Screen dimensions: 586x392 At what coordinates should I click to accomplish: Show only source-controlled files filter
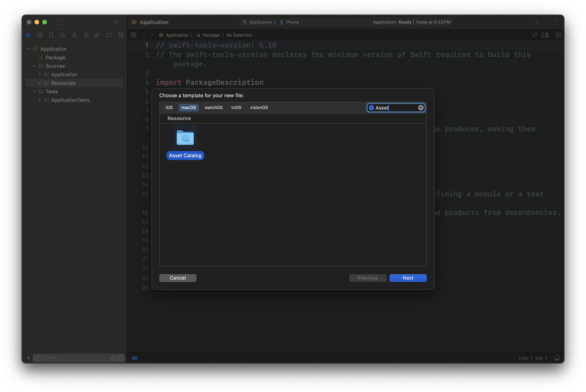[120, 358]
